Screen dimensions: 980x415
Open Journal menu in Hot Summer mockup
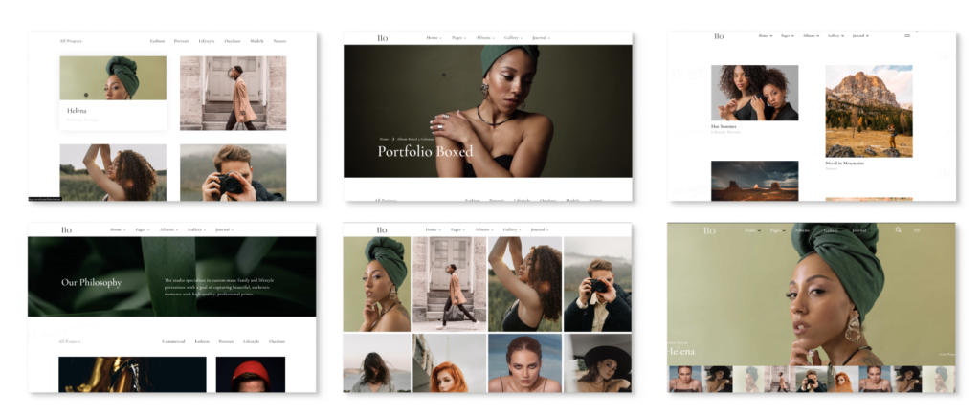pyautogui.click(x=860, y=36)
